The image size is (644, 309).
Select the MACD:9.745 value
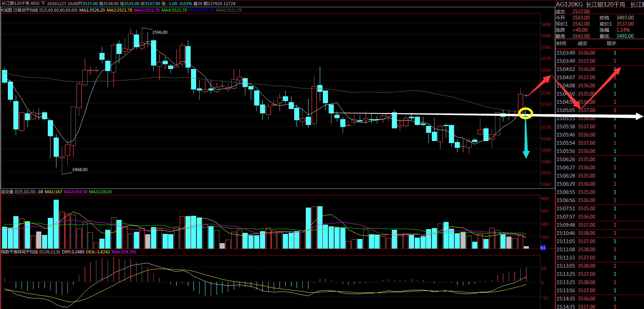click(x=124, y=252)
